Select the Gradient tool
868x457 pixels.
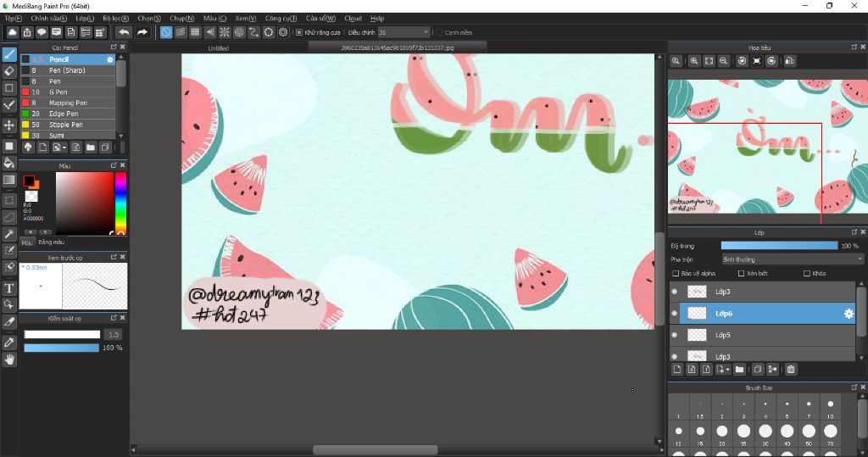tap(8, 180)
